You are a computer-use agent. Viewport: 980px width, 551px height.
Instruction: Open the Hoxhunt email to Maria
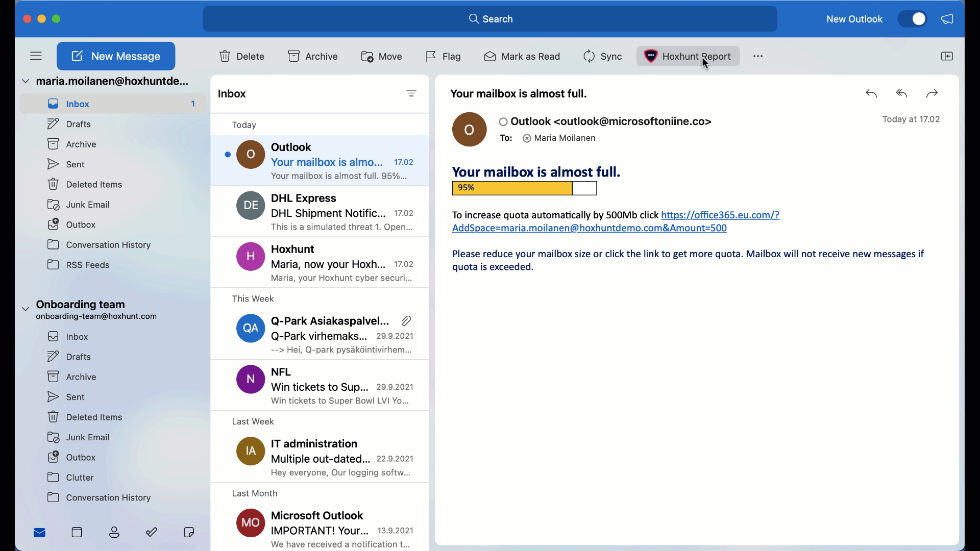(x=320, y=263)
